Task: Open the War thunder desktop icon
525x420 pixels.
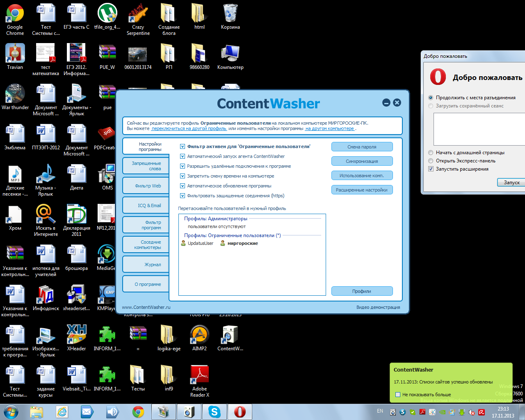Action: pos(15,97)
